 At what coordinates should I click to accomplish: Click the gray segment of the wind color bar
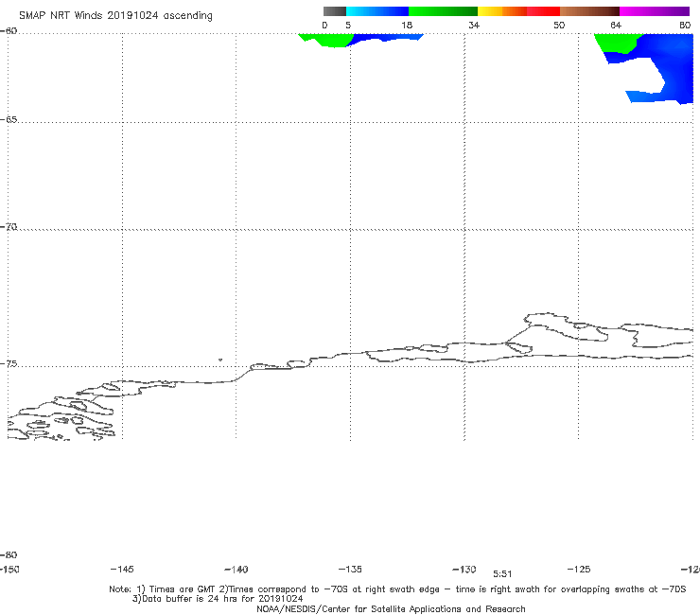pyautogui.click(x=334, y=11)
